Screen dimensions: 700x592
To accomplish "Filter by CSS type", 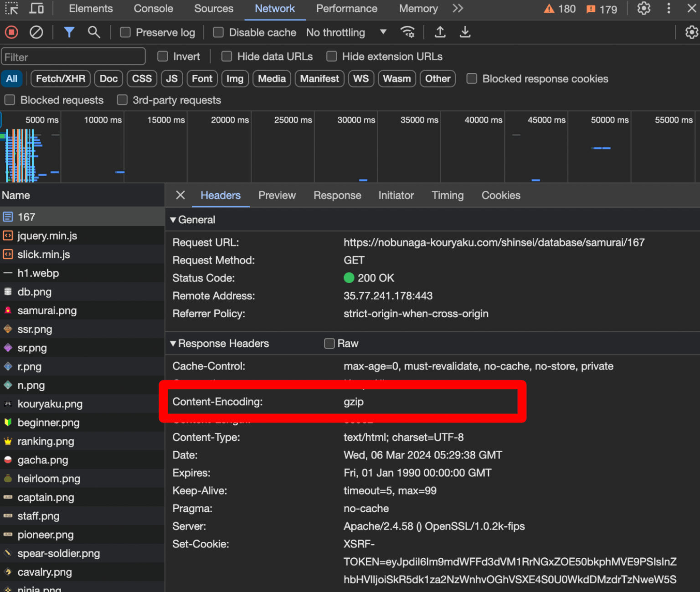I will [x=142, y=78].
